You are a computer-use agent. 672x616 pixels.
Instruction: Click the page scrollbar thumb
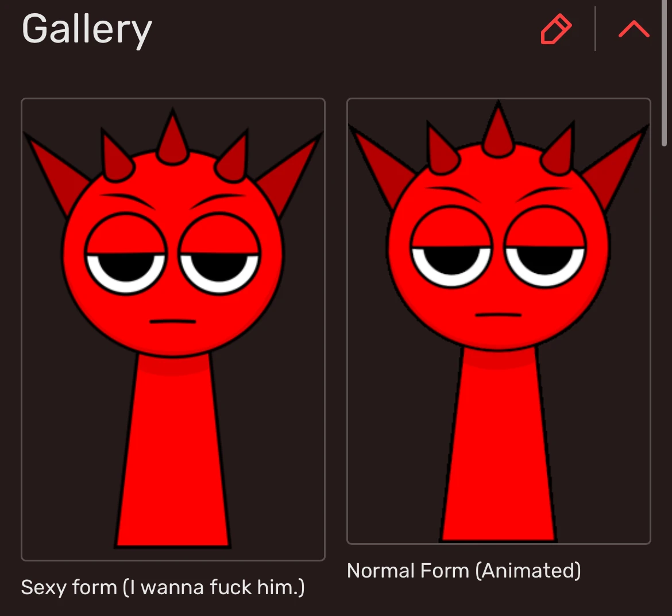pos(665,73)
